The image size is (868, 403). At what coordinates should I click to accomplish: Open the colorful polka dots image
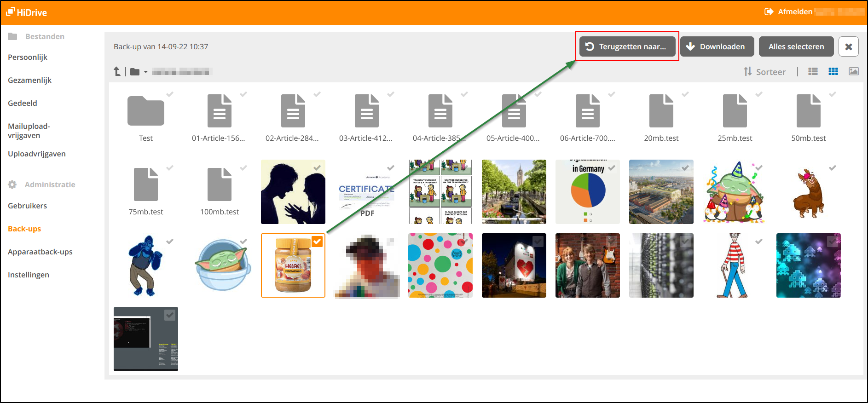[x=440, y=265]
